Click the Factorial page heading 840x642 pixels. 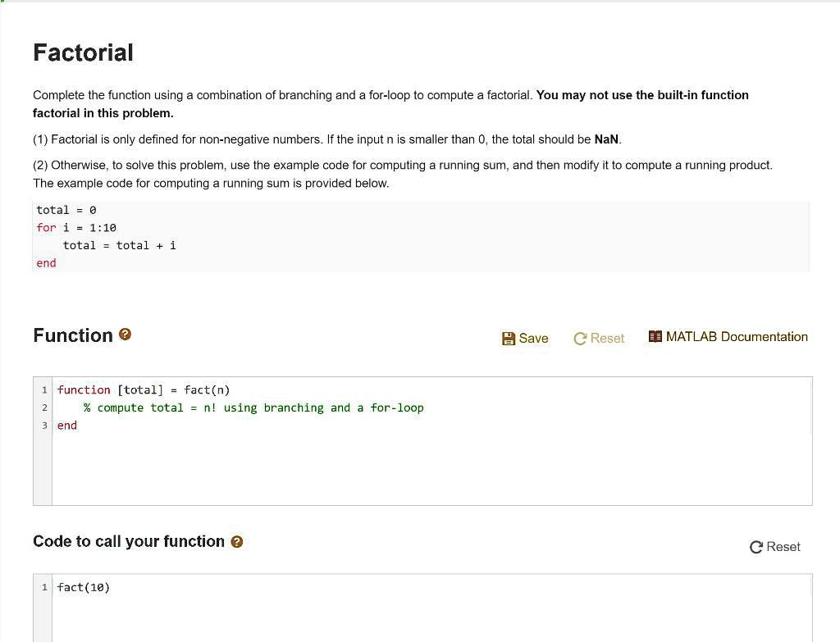click(83, 52)
